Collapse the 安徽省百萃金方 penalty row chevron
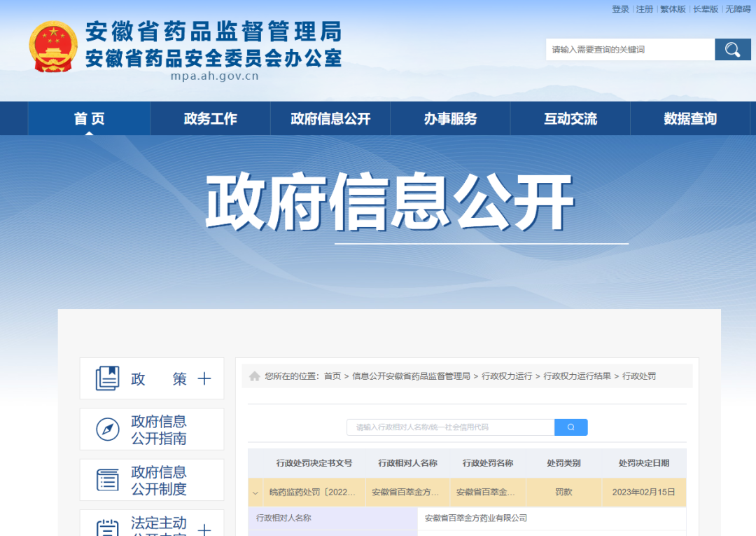 (x=255, y=493)
